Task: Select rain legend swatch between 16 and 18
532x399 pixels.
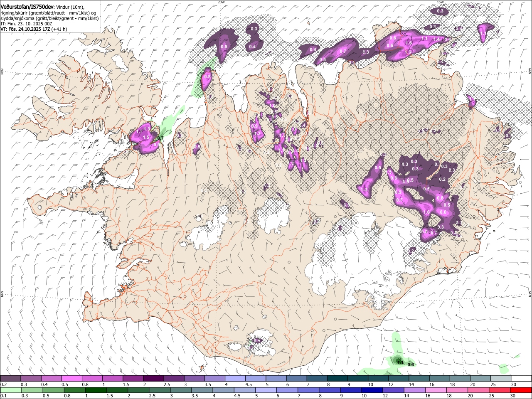Action: pyautogui.click(x=436, y=390)
